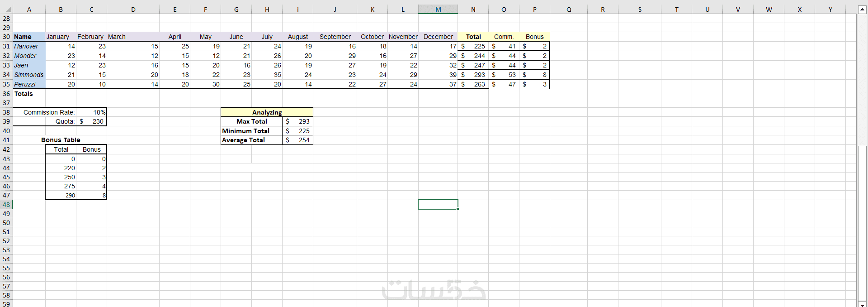Click the Simmonds name cell
868x307 pixels.
click(29, 75)
